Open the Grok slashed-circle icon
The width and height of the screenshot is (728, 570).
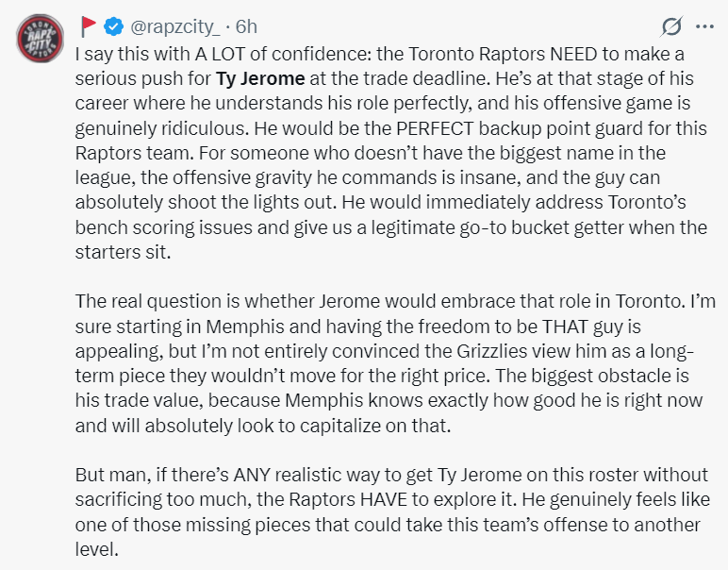pyautogui.click(x=671, y=26)
